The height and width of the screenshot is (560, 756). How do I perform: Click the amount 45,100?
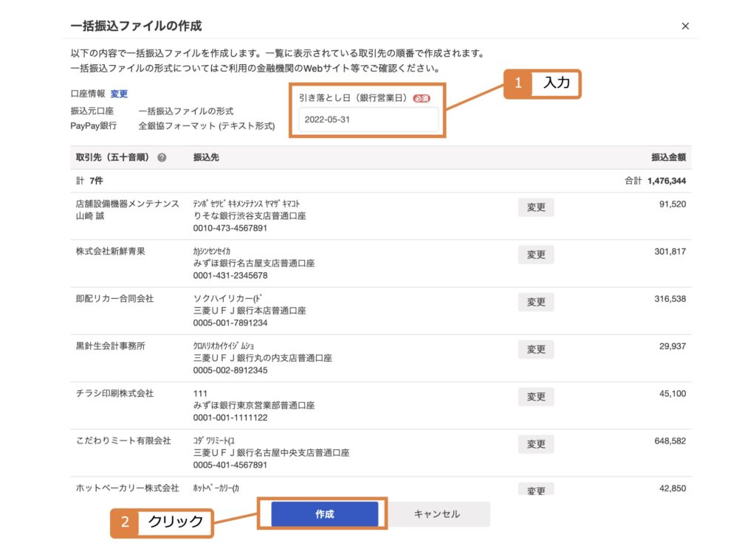(x=673, y=393)
